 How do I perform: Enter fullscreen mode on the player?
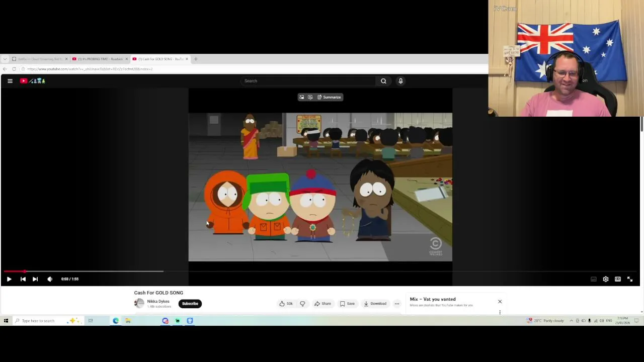tap(630, 279)
